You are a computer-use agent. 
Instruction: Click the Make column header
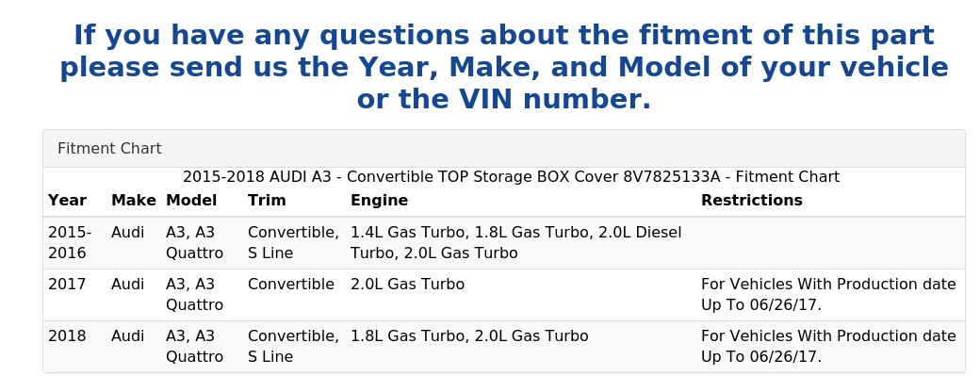click(133, 201)
